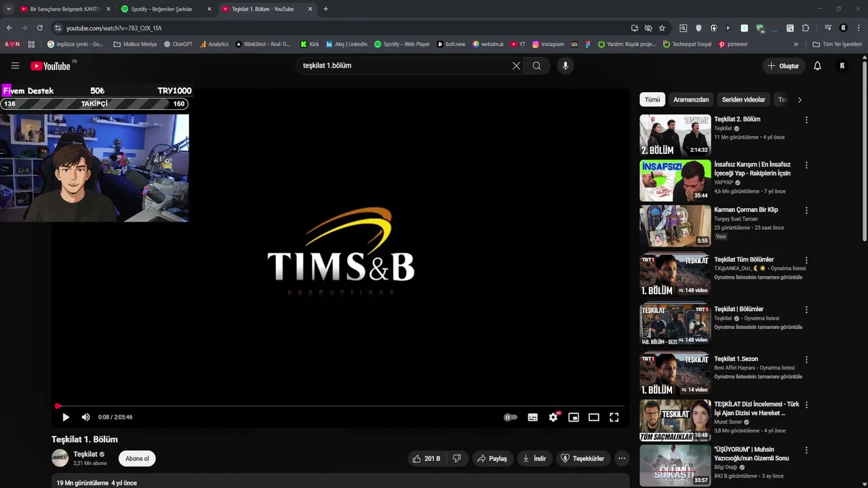868x488 pixels.
Task: Go back with browser back arrow
Action: tap(9, 28)
